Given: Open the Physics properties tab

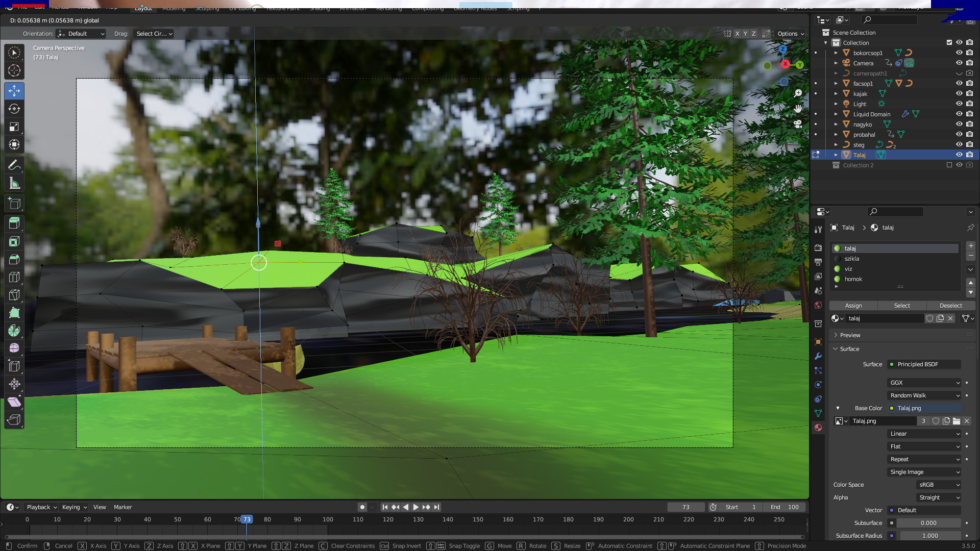Looking at the screenshot, I should tap(818, 385).
